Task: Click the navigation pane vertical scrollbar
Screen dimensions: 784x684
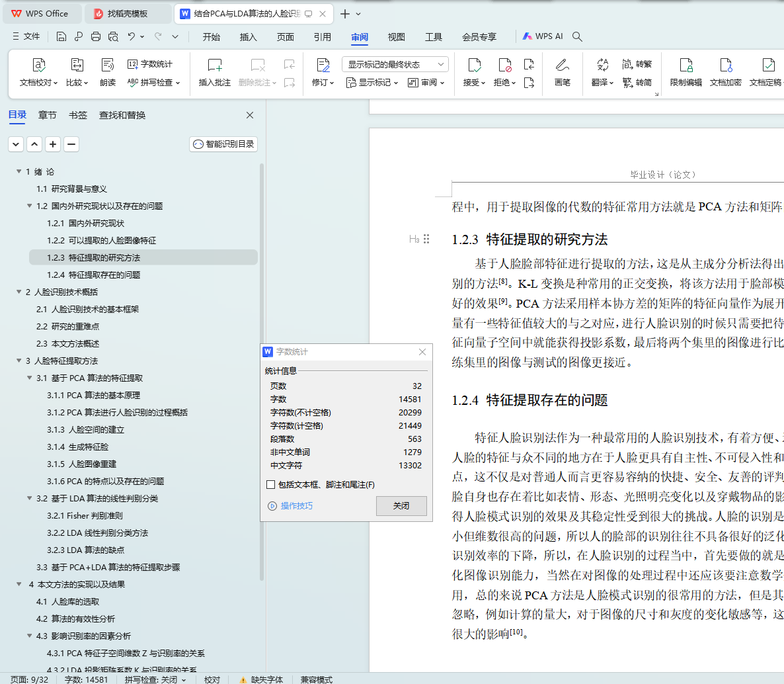Action: [262, 370]
